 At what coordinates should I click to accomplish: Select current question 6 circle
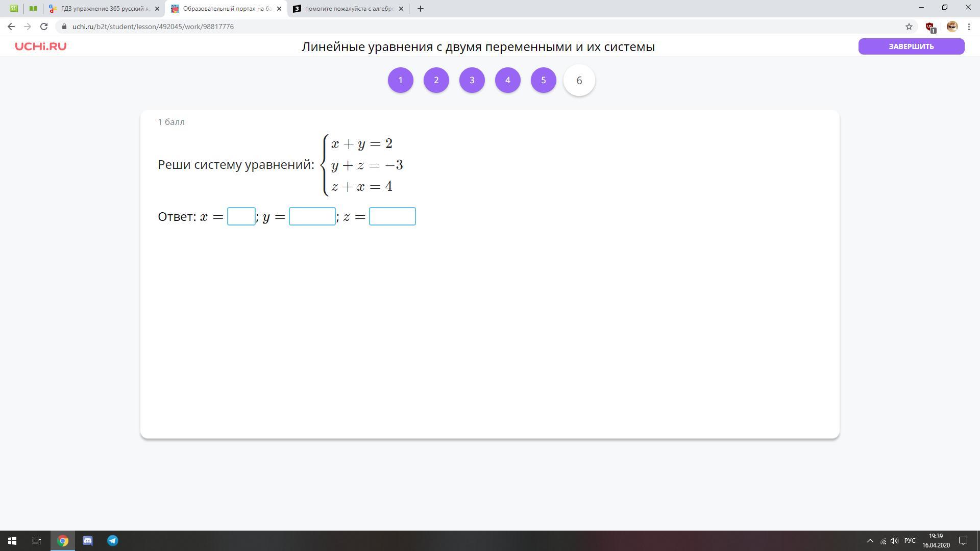tap(579, 80)
